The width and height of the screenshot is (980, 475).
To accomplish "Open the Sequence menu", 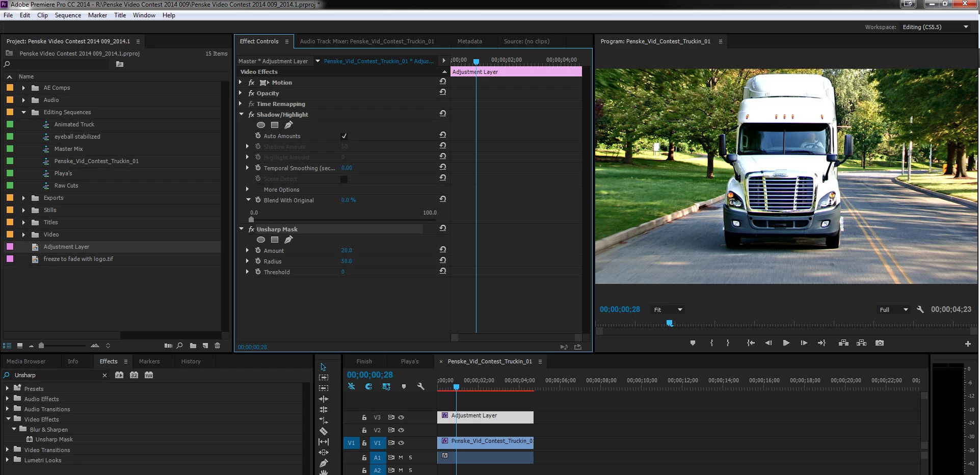I will (x=68, y=15).
